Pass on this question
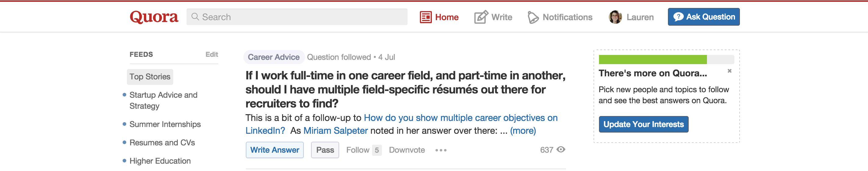The image size is (868, 171). tap(325, 150)
